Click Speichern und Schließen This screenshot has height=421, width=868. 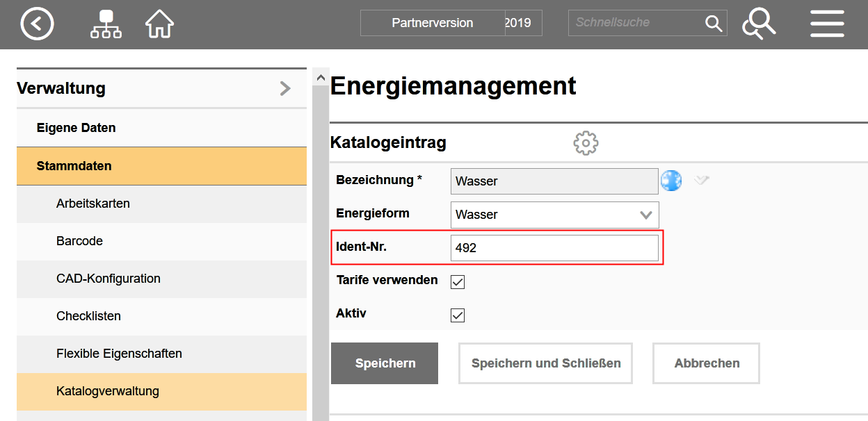click(545, 363)
